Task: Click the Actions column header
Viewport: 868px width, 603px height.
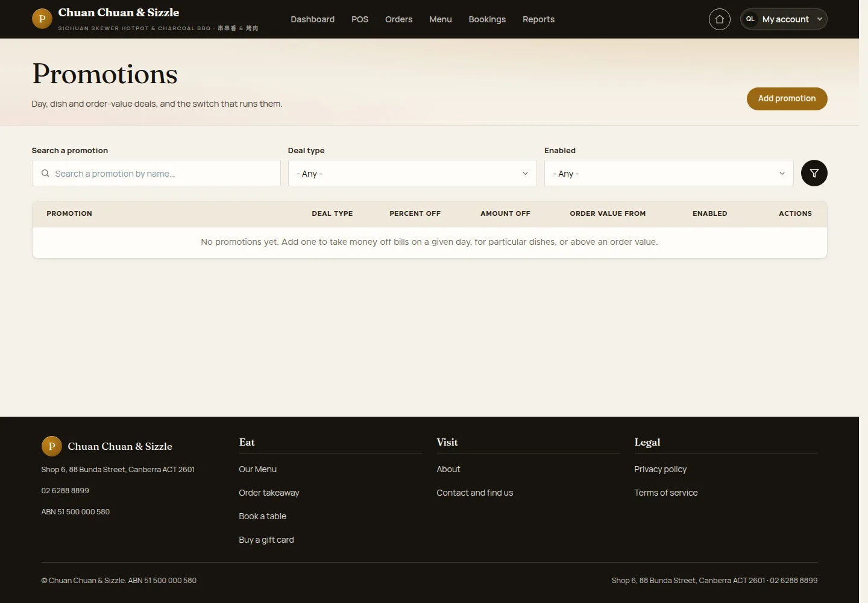Action: 795,213
